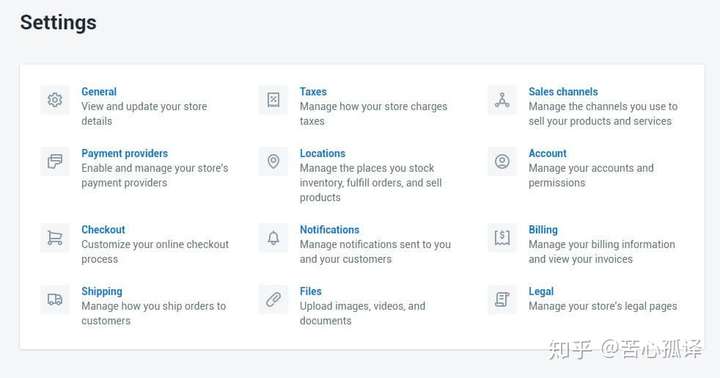Click the Sales channels network icon
Viewport: 720px width, 378px height.
502,100
